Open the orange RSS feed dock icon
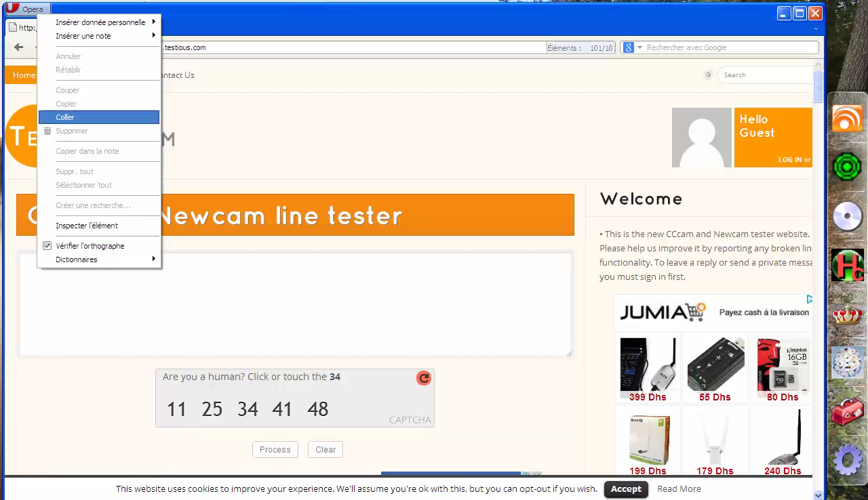Image resolution: width=868 pixels, height=500 pixels. (x=847, y=119)
